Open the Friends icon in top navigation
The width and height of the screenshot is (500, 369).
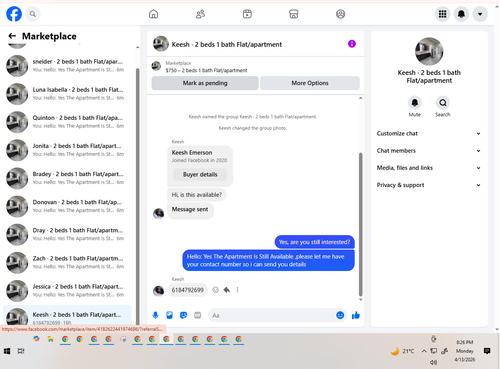[x=200, y=14]
